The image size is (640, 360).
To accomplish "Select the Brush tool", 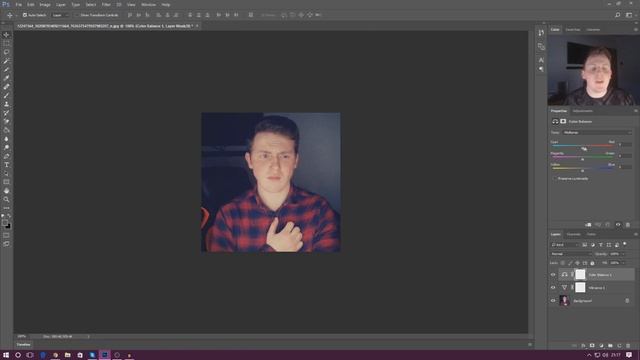I will click(x=7, y=96).
